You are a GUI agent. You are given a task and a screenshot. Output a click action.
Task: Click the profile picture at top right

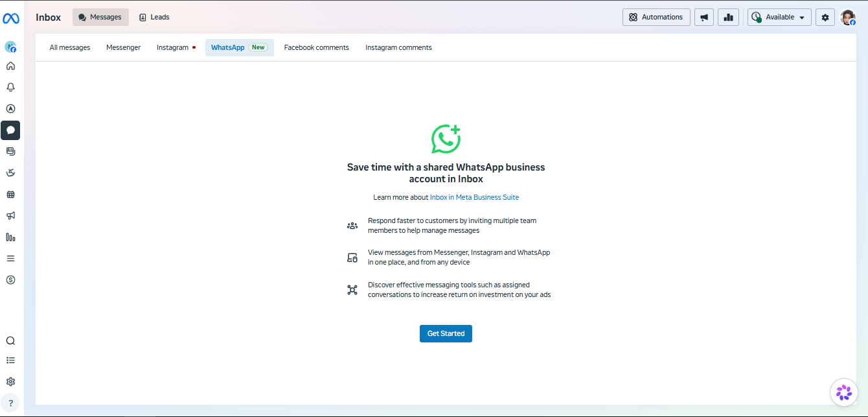point(848,18)
